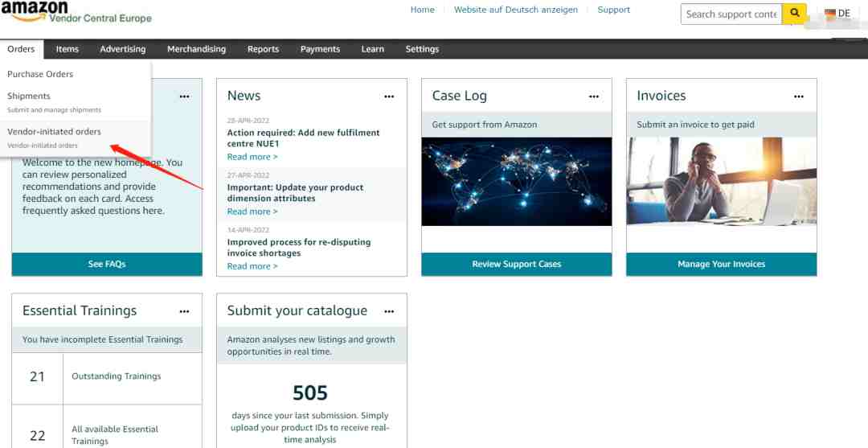Click the Search support content field

731,14
